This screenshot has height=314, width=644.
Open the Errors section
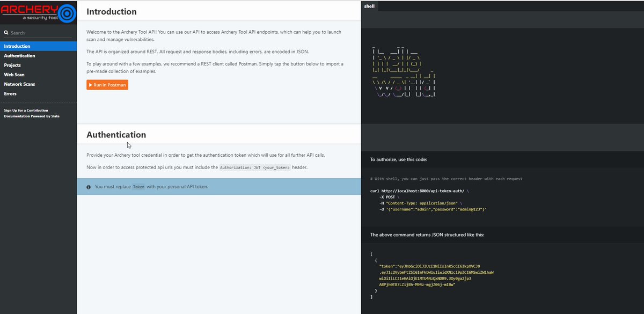tap(10, 93)
